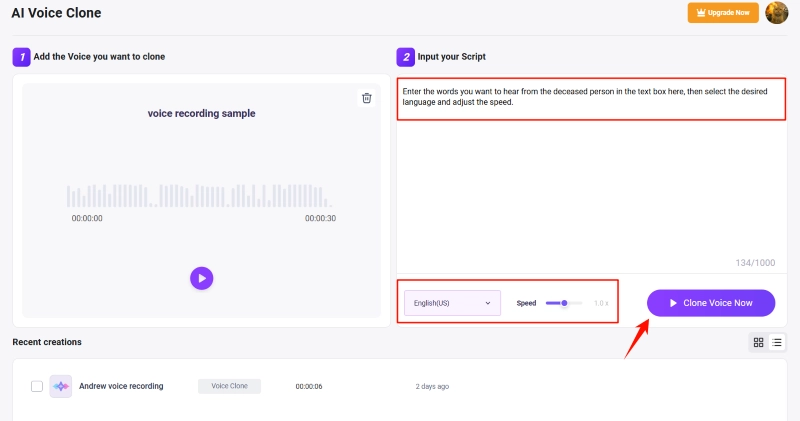Image resolution: width=800 pixels, height=421 pixels.
Task: Click the Andrew voice recording waveform icon
Action: coord(61,386)
